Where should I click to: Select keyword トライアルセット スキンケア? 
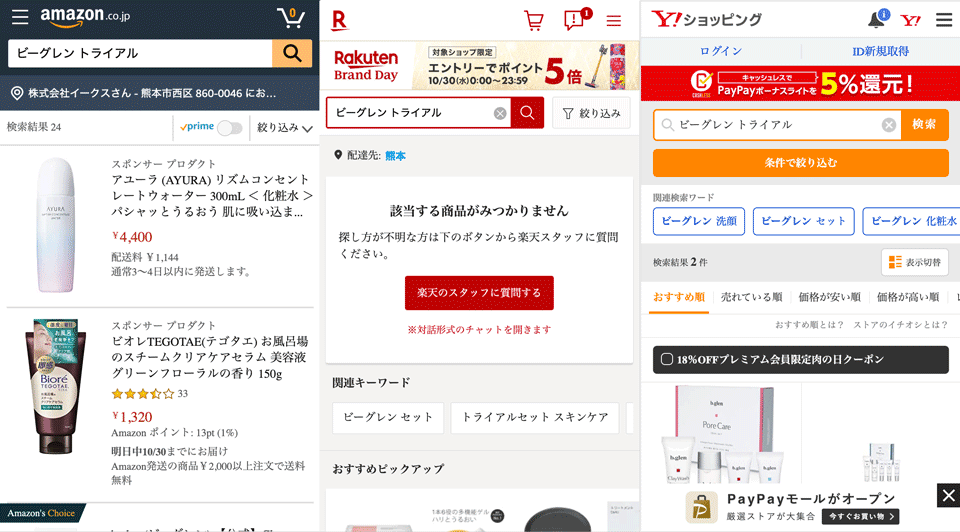click(x=535, y=418)
